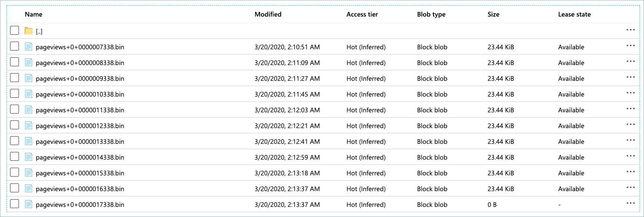Navigate up via the [..] link

(39, 32)
